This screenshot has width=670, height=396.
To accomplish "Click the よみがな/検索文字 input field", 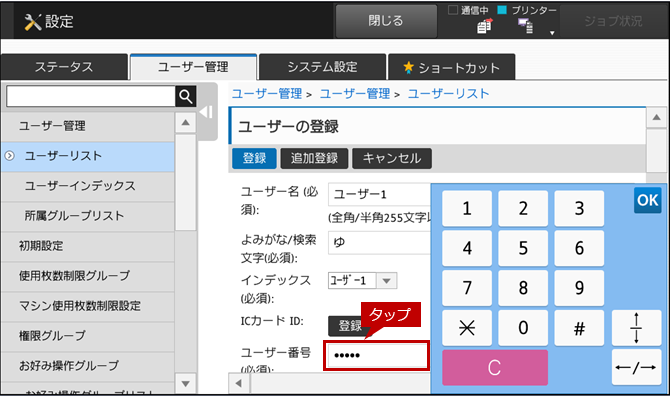I will pos(379,243).
